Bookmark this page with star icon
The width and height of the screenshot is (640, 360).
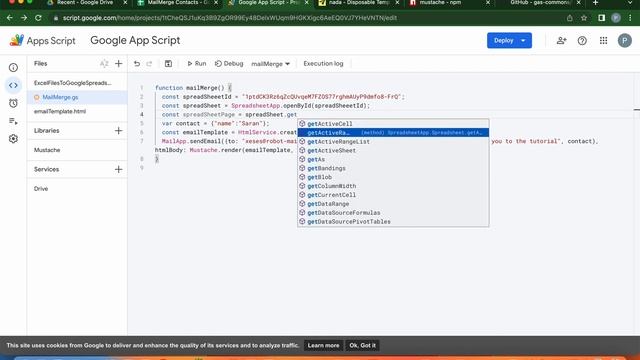[x=584, y=18]
